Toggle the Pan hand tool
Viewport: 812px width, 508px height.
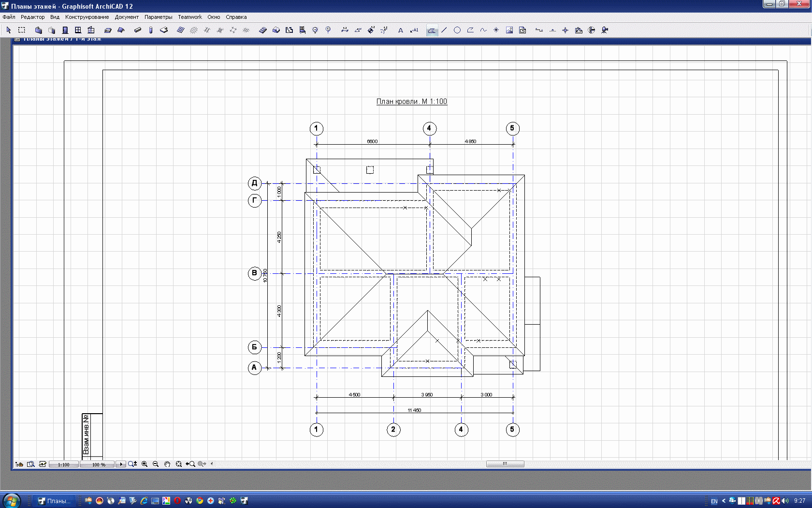tap(167, 464)
